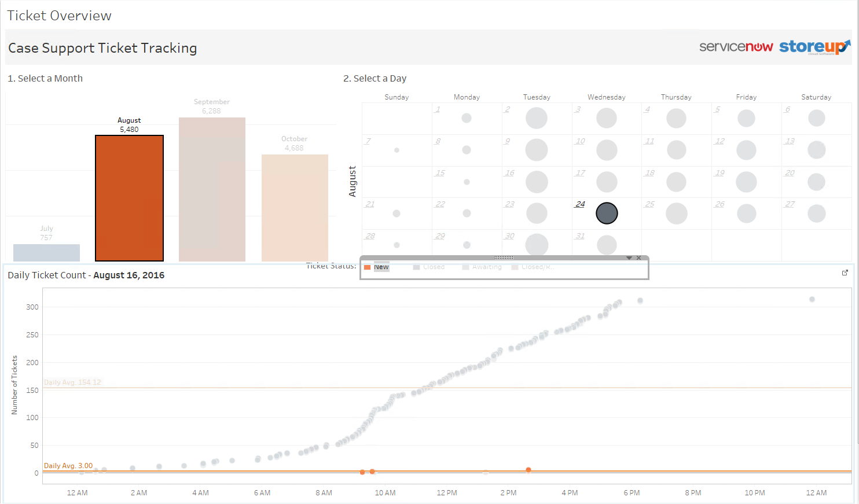The width and height of the screenshot is (859, 504).
Task: Open the Ticket Status legend dropdown arrow
Action: [x=629, y=257]
